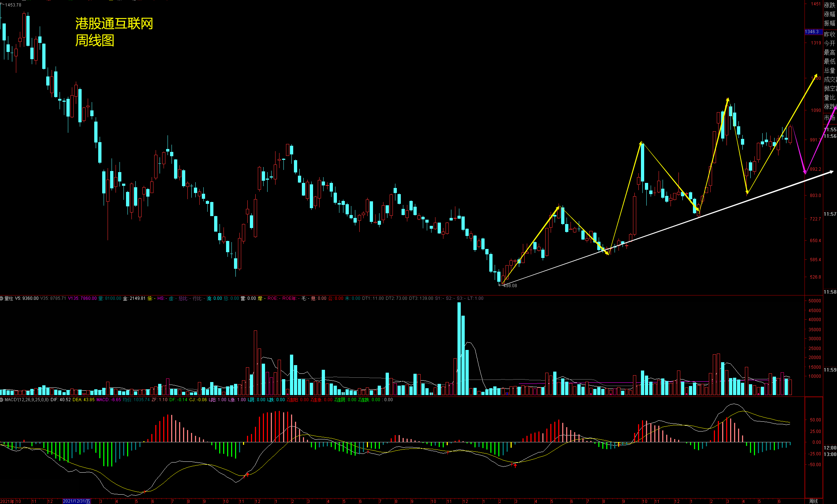Click the 振幅 row in side panel
This screenshot has height=504, width=837.
[829, 23]
